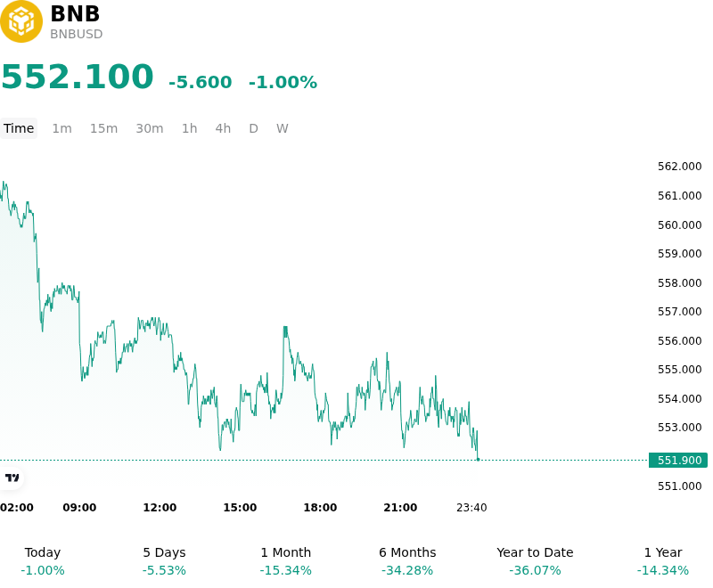Click the BNBUSD ticker symbol
713x588 pixels.
tap(77, 34)
